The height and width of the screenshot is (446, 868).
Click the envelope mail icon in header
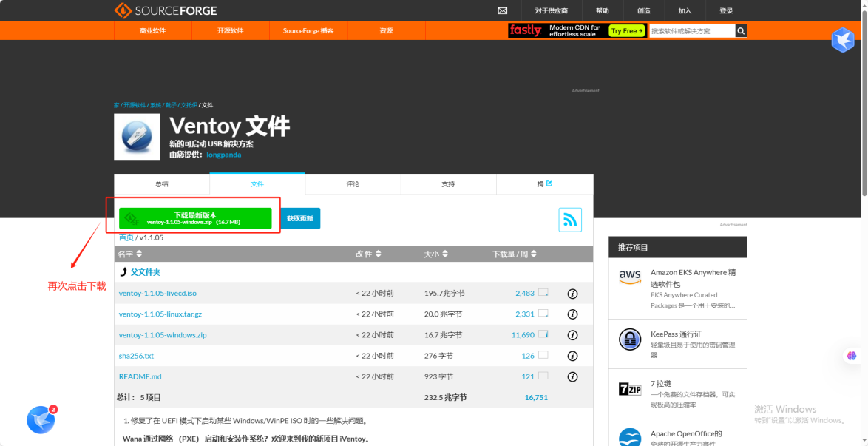pos(503,10)
